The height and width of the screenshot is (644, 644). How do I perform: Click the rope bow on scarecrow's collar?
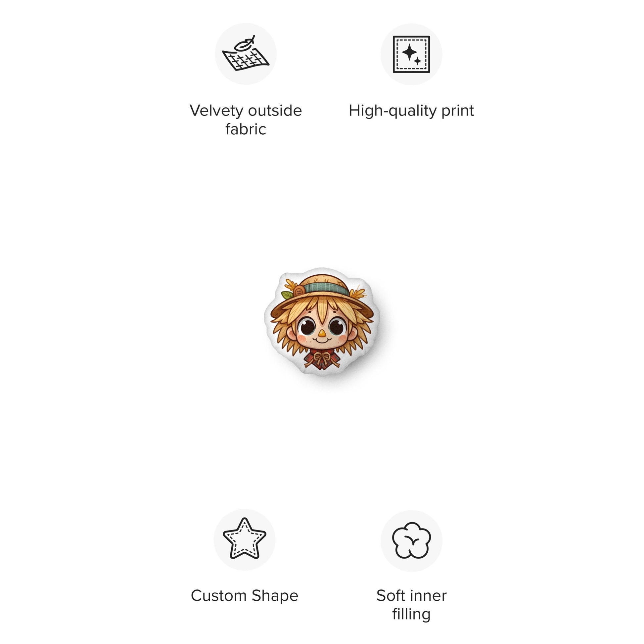(322, 359)
